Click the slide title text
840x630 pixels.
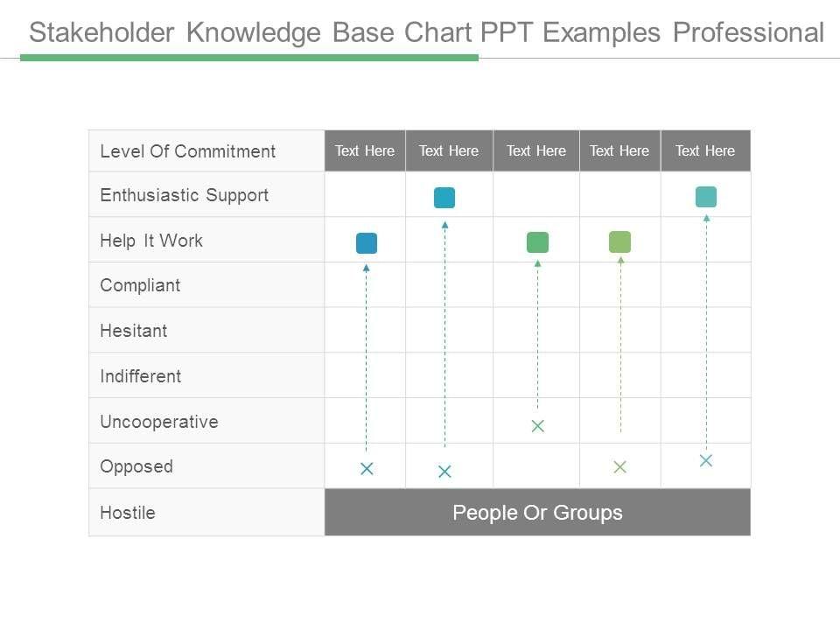tap(426, 33)
